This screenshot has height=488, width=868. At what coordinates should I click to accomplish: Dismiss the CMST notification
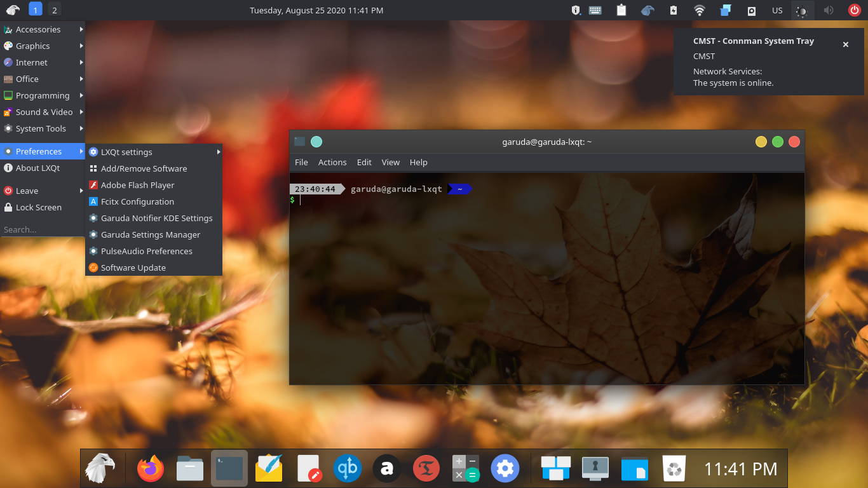click(846, 44)
